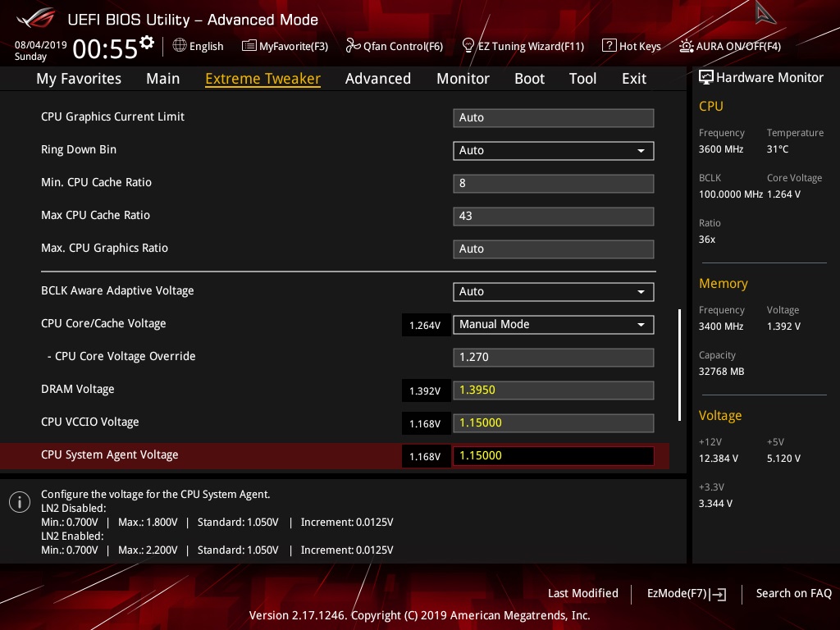Click the Max. CPU Graphics Ratio field
This screenshot has width=840, height=630.
pyautogui.click(x=554, y=249)
